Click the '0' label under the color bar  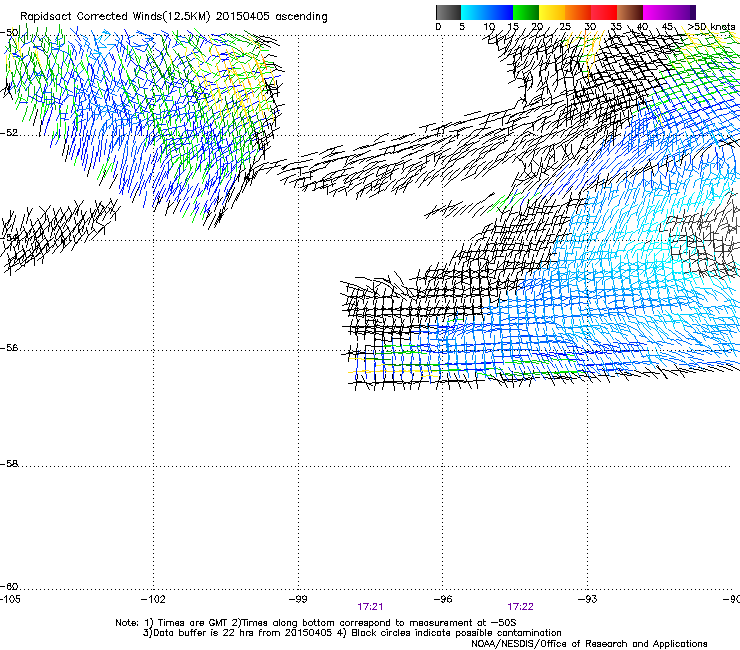point(438,27)
